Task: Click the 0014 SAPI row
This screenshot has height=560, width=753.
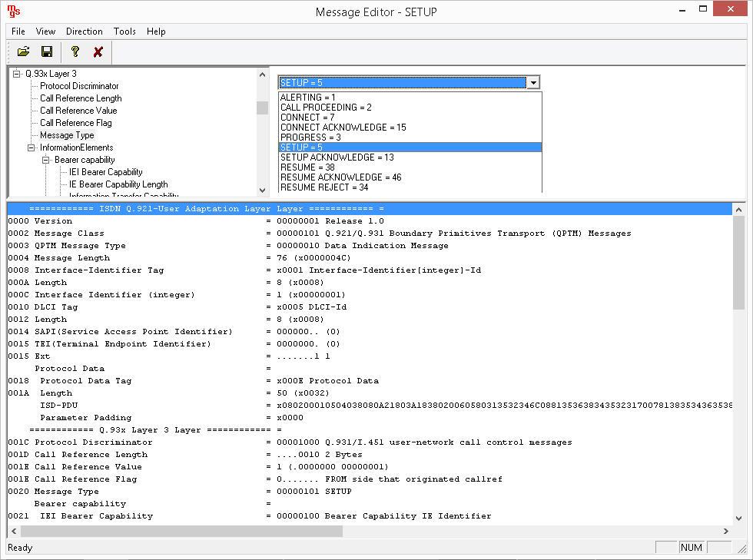Action: pyautogui.click(x=370, y=332)
